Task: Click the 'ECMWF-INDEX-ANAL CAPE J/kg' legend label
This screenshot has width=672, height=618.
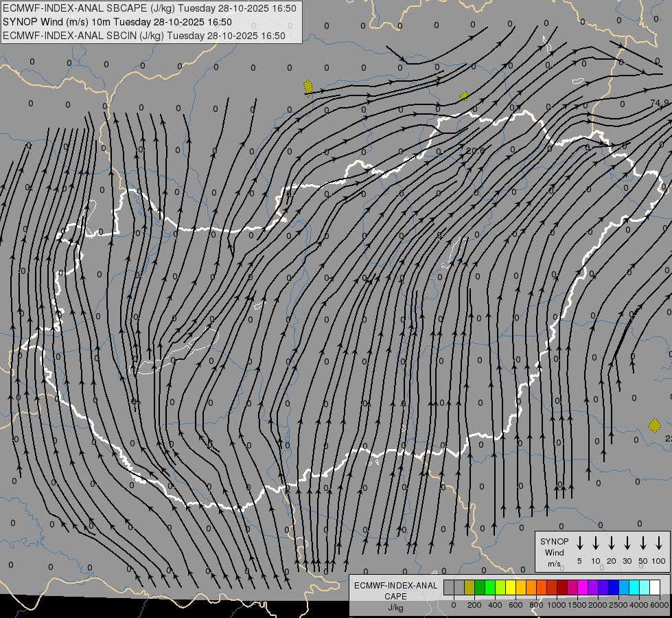Action: pos(395,597)
